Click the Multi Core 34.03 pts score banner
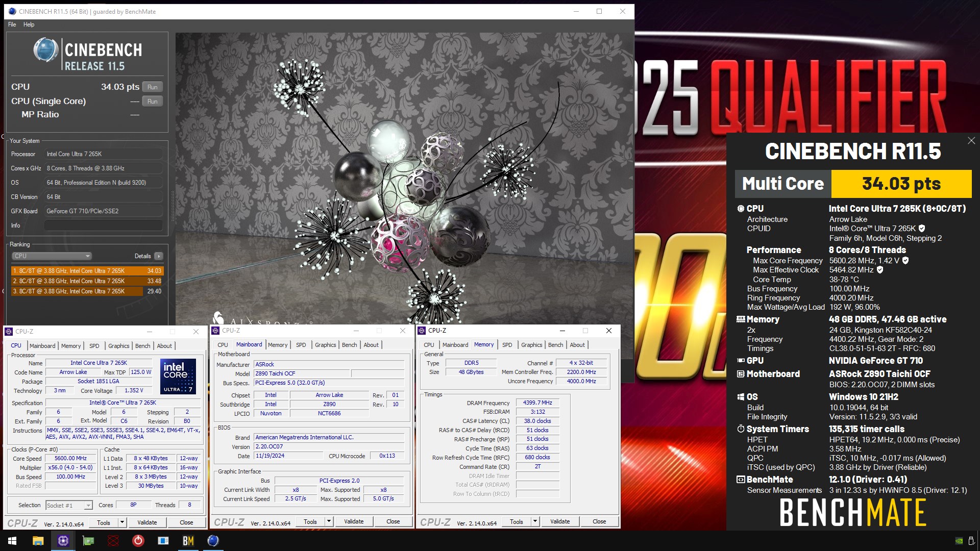The height and width of the screenshot is (551, 980). [853, 184]
